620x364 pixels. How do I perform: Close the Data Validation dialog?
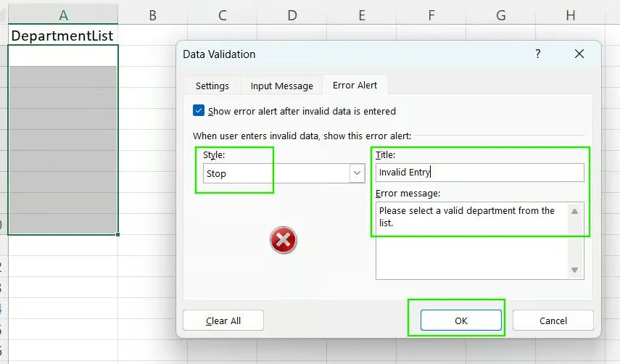579,54
